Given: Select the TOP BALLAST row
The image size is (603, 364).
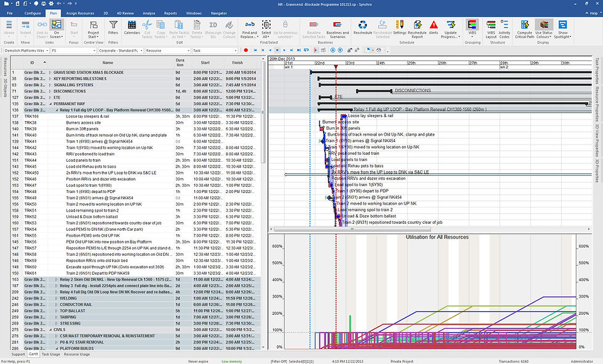Looking at the screenshot, I should (135, 311).
